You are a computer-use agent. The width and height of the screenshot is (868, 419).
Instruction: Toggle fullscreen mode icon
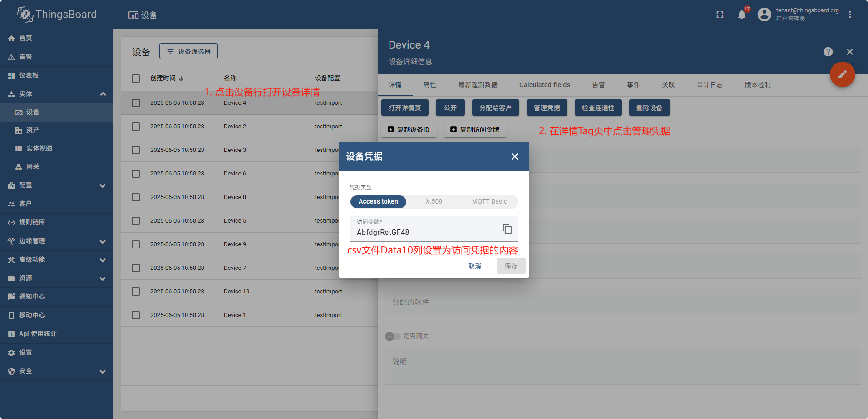click(x=720, y=15)
